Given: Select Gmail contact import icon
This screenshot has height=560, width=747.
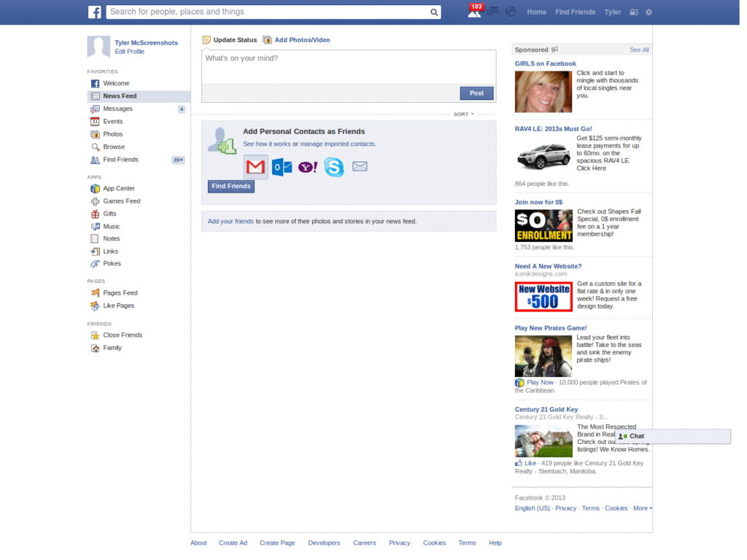Looking at the screenshot, I should tap(256, 167).
